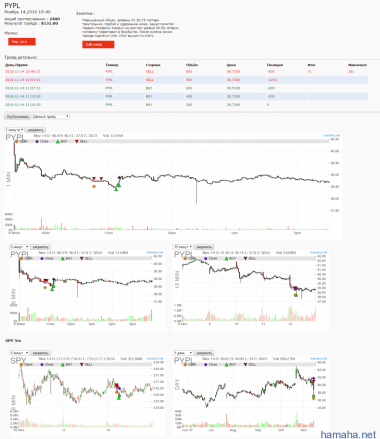Click the Опубликовать button
This screenshot has height=439, width=380.
pyautogui.click(x=17, y=117)
